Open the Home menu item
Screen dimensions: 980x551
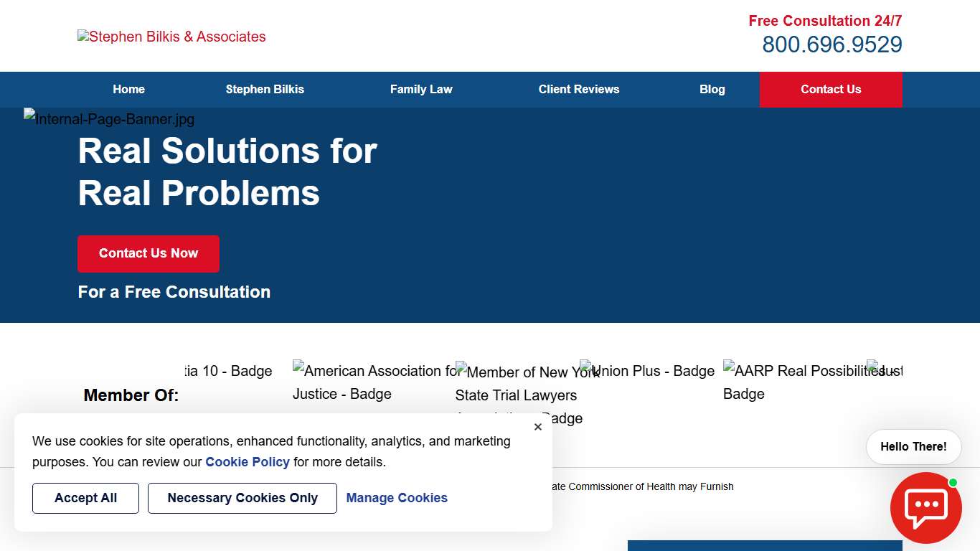click(128, 90)
